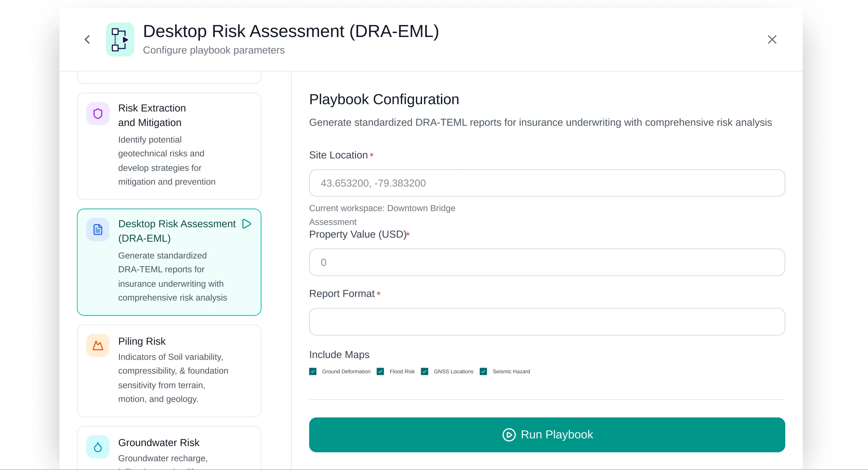868x470 pixels.
Task: Click the Site Location input field
Action: pyautogui.click(x=547, y=183)
